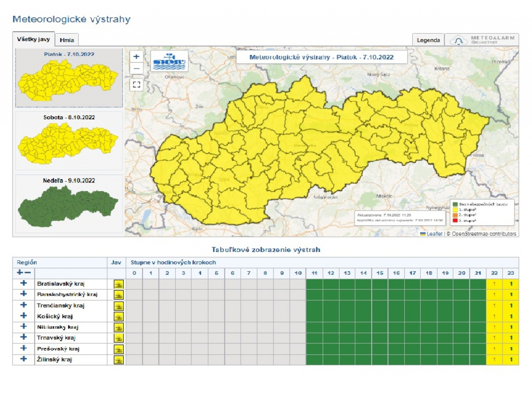Expand the Prešovský kraj row
The image size is (532, 399).
click(x=24, y=348)
